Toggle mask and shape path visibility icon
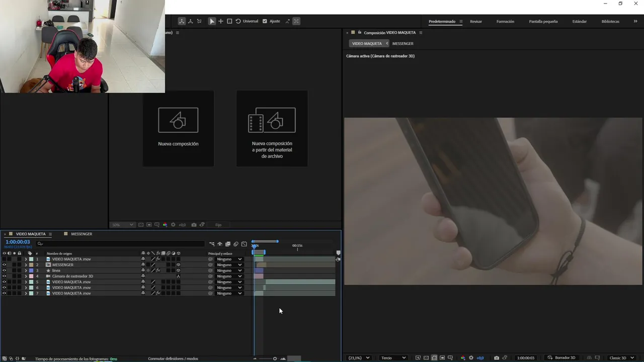 tap(434, 358)
